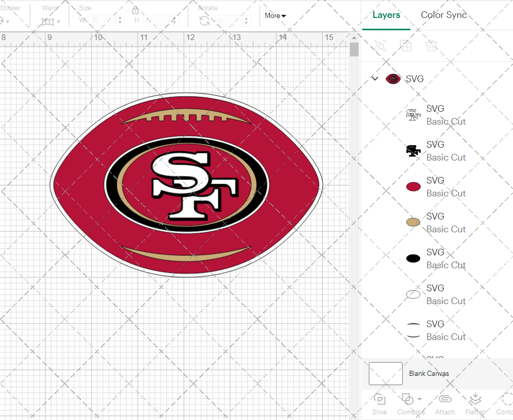Click the rotate stepper arrows
The height and width of the screenshot is (420, 513).
tap(246, 21)
